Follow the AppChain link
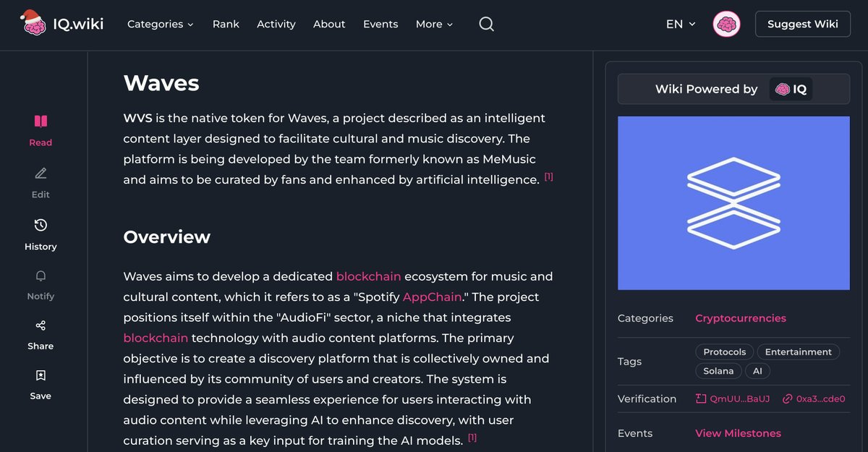The image size is (868, 452). (432, 297)
